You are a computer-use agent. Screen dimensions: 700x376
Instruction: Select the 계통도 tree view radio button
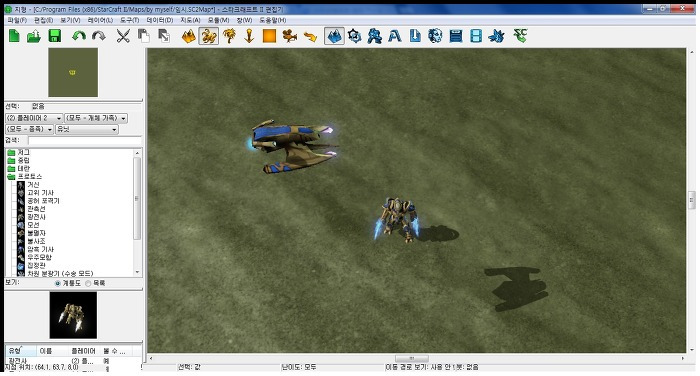(58, 283)
